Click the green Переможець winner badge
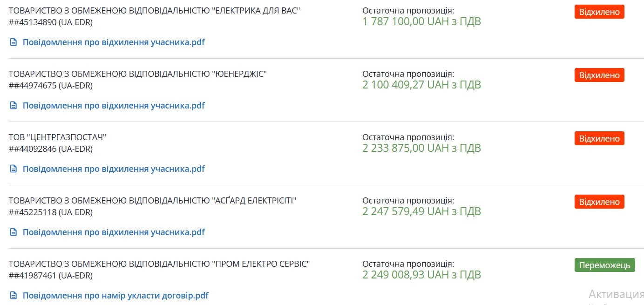644x305 pixels. tap(604, 265)
